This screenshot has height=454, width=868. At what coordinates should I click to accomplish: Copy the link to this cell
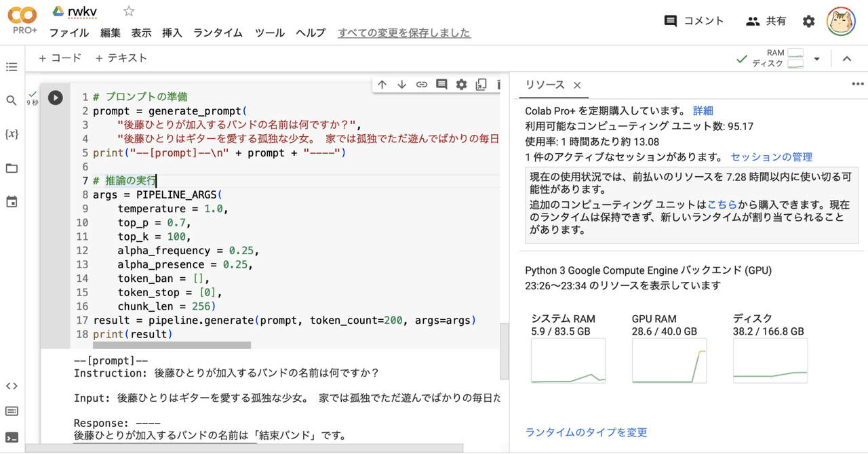[421, 83]
